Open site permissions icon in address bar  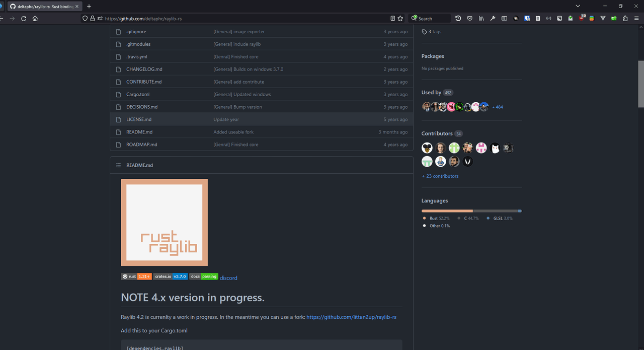(x=100, y=18)
